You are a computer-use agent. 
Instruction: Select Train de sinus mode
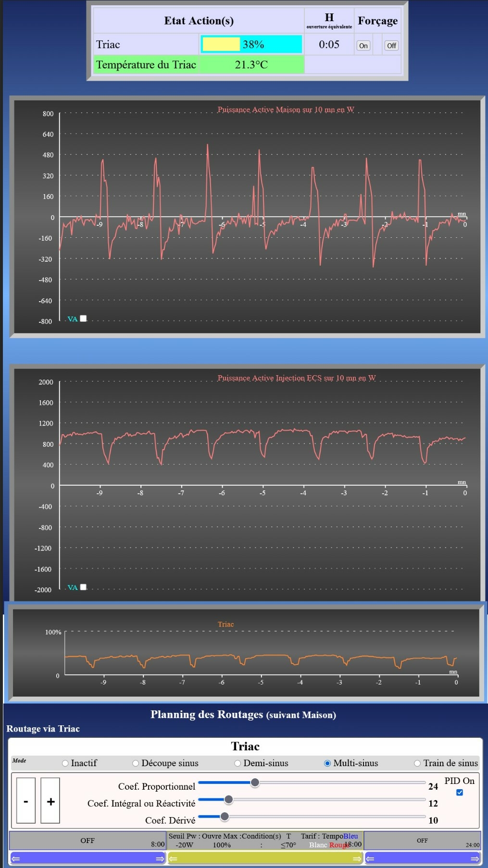tap(417, 763)
